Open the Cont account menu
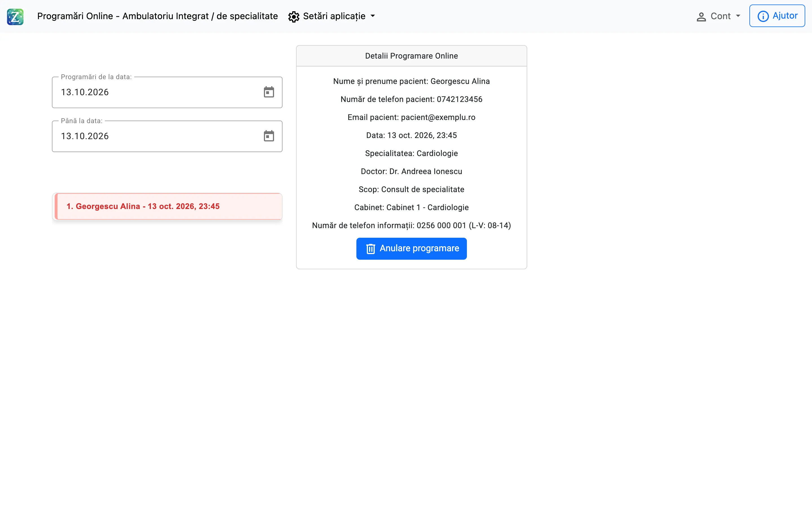 pos(718,16)
